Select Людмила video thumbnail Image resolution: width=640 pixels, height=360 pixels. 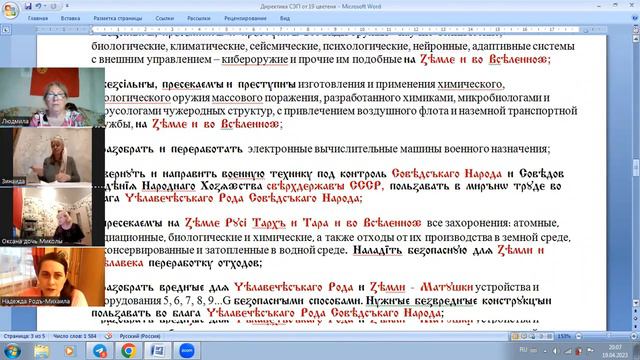52,97
